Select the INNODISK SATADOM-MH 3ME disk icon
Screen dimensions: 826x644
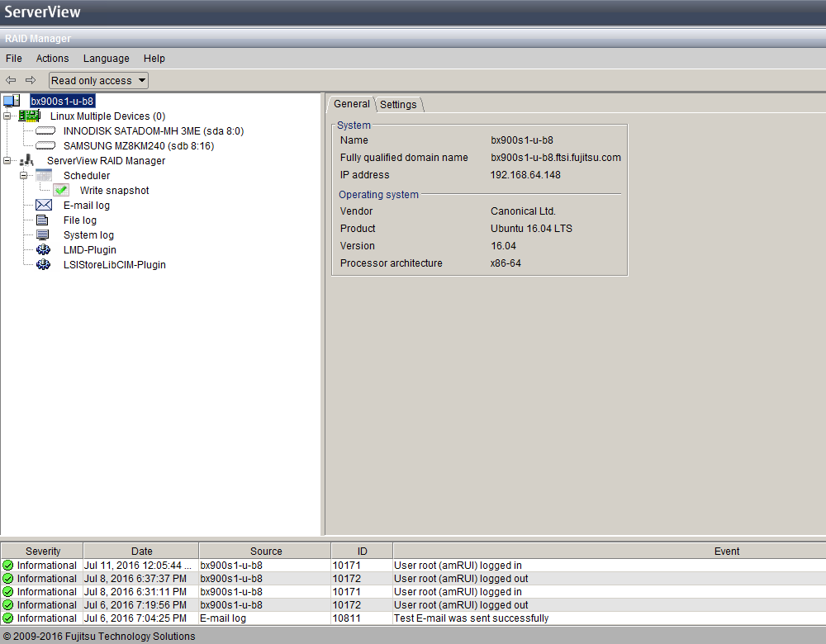[45, 130]
